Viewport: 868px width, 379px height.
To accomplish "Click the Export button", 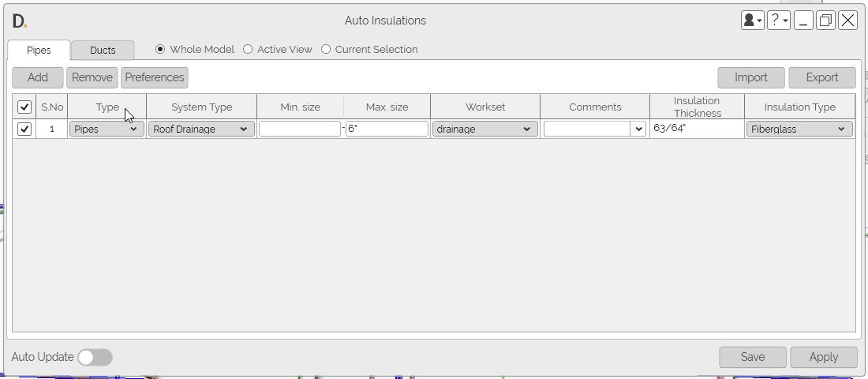I will click(x=822, y=77).
